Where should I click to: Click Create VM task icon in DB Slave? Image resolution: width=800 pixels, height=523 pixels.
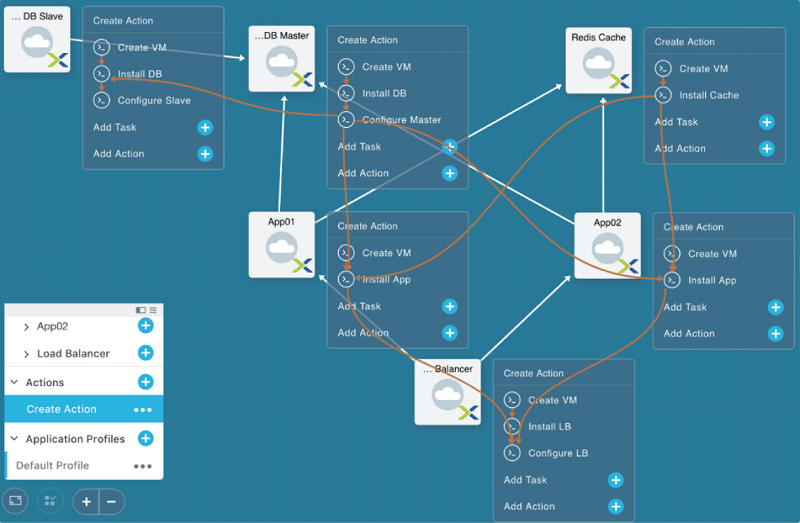click(102, 47)
